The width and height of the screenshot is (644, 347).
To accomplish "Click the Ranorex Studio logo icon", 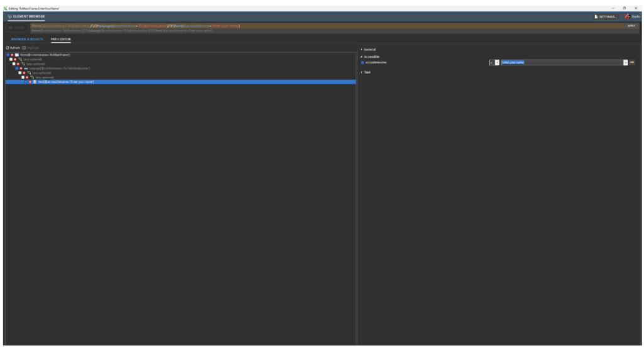I will (627, 16).
